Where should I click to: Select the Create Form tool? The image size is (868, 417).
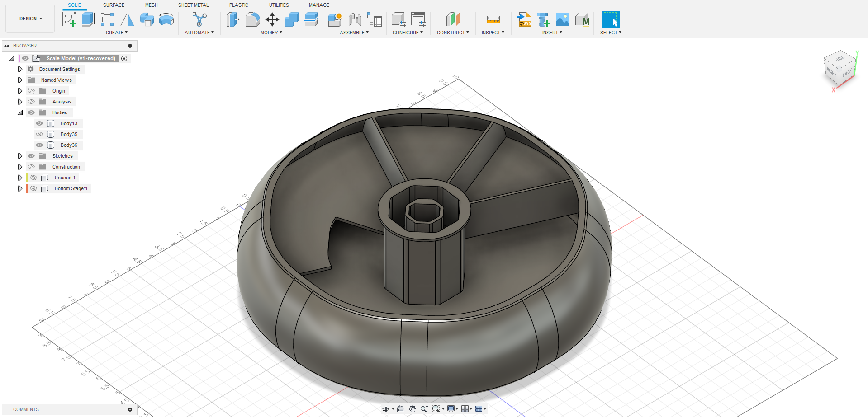click(166, 19)
